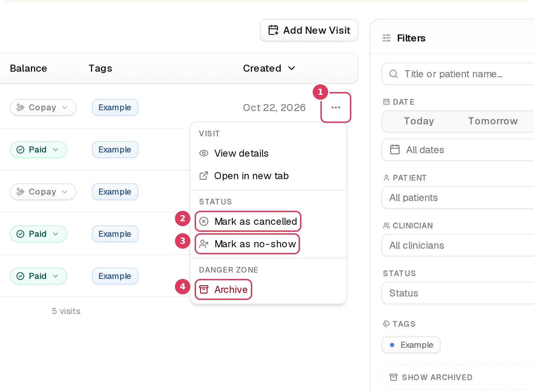Click the Oct 22, 2026 created date

click(274, 107)
